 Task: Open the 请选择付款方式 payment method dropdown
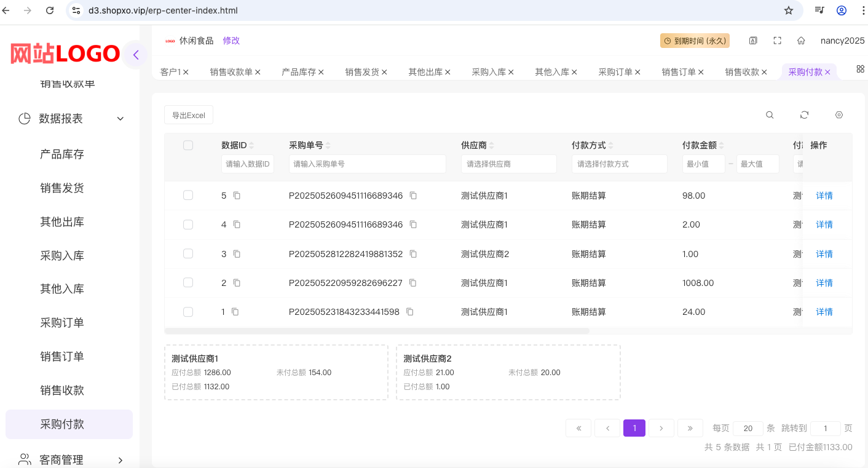point(619,164)
